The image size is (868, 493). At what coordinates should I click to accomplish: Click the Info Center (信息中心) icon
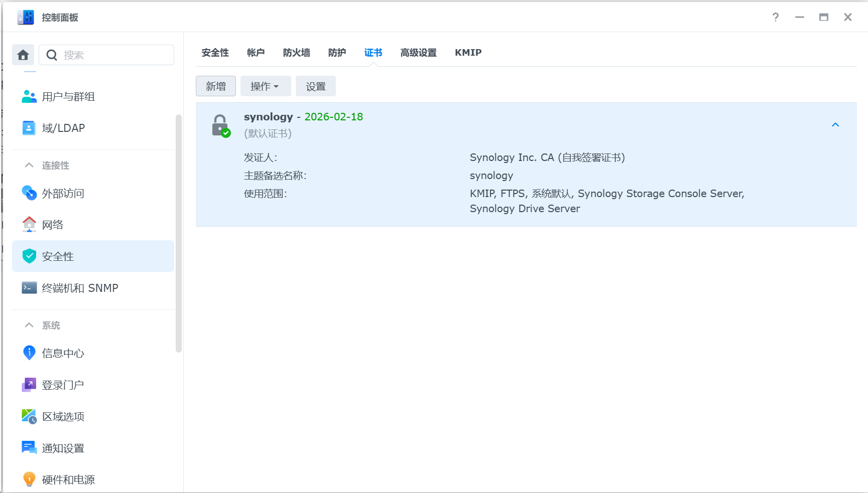coord(29,353)
